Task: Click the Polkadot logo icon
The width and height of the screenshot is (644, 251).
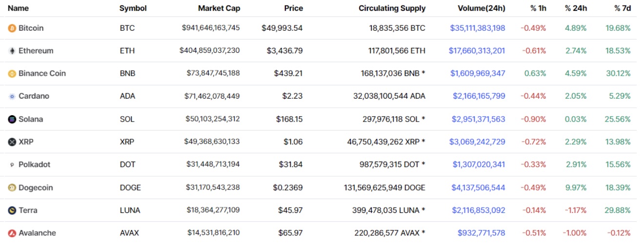Action: [x=12, y=165]
